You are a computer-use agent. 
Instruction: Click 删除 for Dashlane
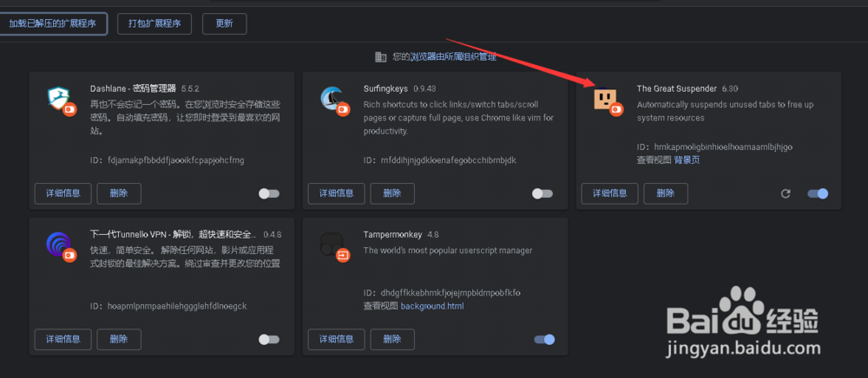tap(119, 193)
